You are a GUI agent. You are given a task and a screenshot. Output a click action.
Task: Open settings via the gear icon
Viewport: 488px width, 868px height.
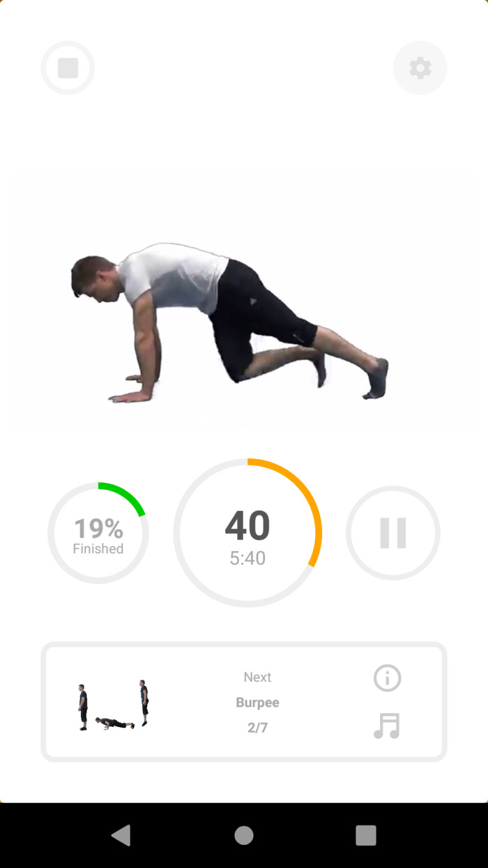pos(420,68)
